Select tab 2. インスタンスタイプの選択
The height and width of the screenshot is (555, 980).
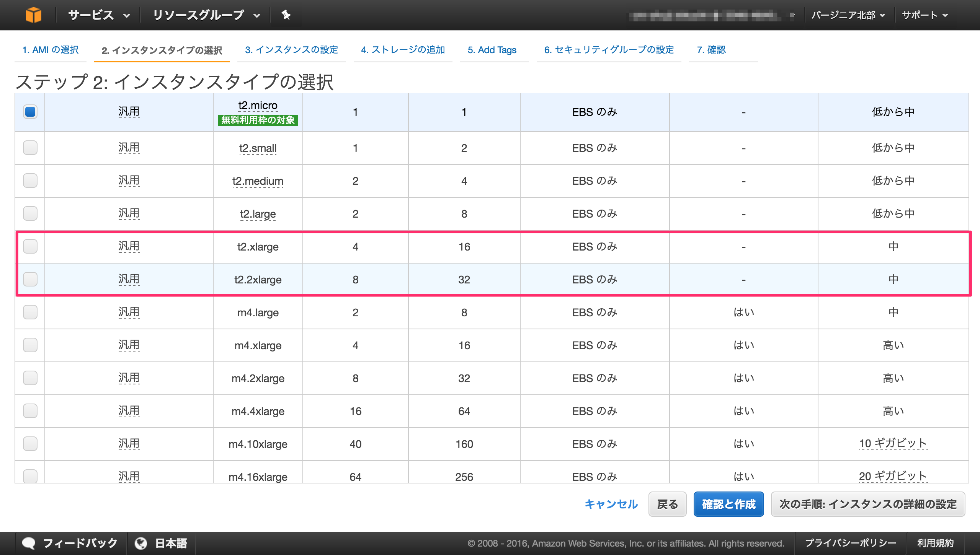tap(162, 50)
